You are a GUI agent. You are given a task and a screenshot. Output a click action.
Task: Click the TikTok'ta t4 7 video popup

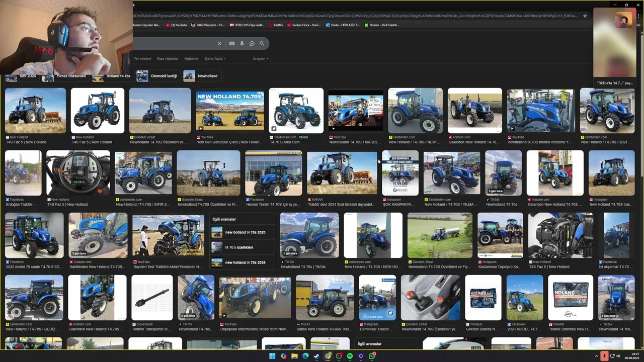click(x=614, y=48)
